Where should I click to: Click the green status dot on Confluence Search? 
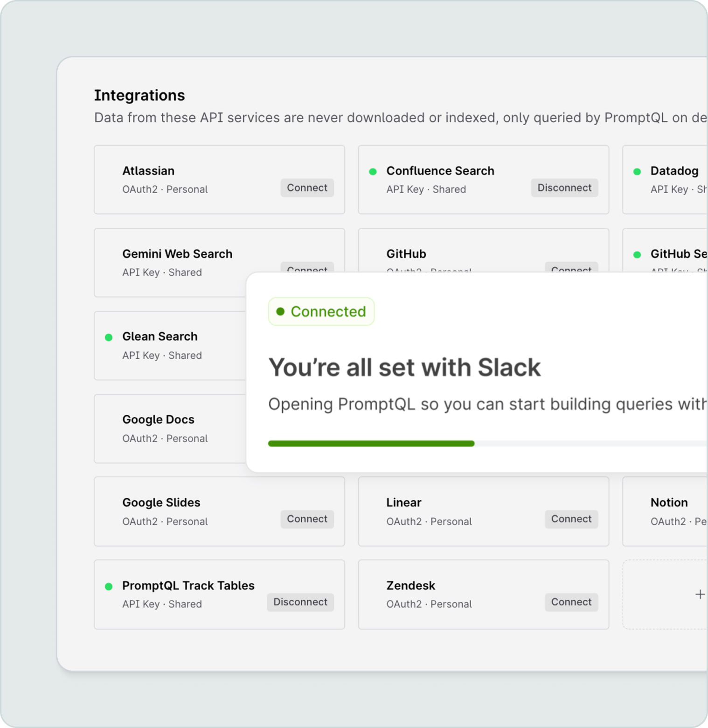coord(373,172)
